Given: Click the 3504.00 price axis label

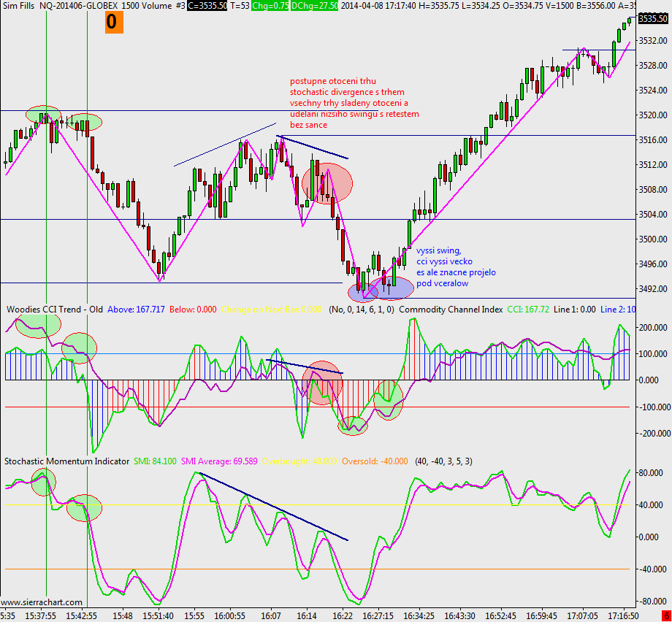Looking at the screenshot, I should point(653,214).
